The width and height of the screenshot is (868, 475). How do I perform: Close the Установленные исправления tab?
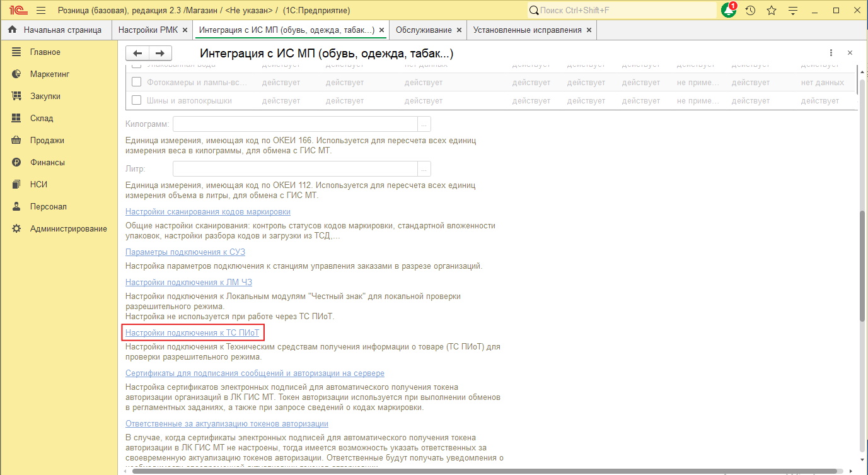coord(589,30)
